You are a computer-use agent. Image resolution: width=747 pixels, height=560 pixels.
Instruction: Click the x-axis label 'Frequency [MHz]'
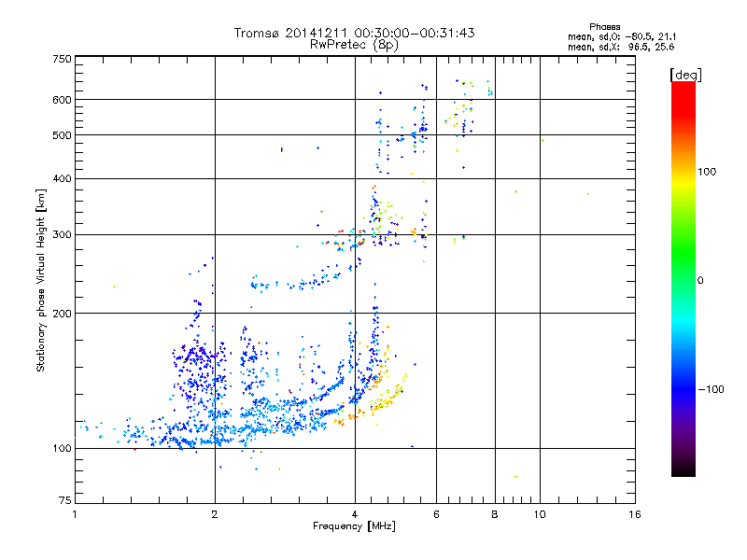[354, 526]
